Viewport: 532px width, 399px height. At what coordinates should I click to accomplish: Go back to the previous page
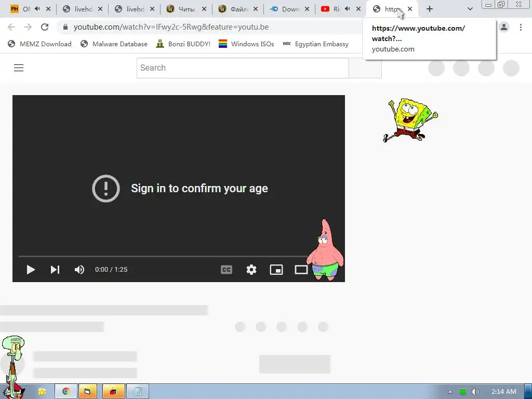pyautogui.click(x=11, y=27)
